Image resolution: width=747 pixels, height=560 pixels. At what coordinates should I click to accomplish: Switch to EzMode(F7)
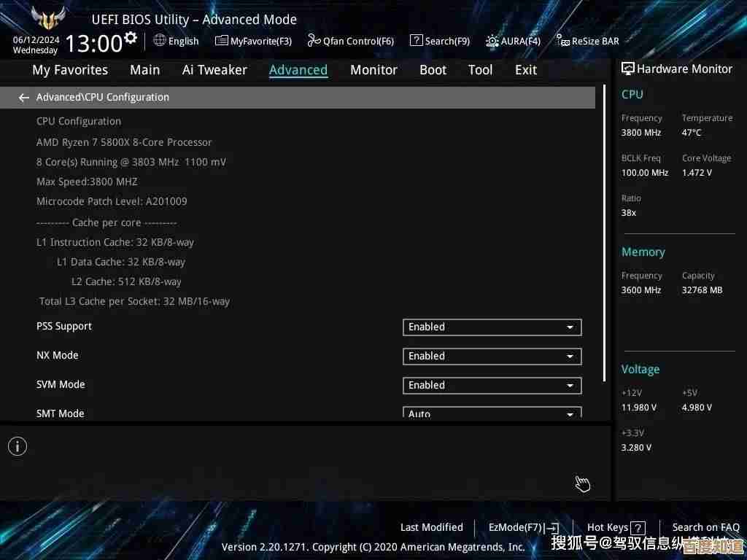coord(522,527)
